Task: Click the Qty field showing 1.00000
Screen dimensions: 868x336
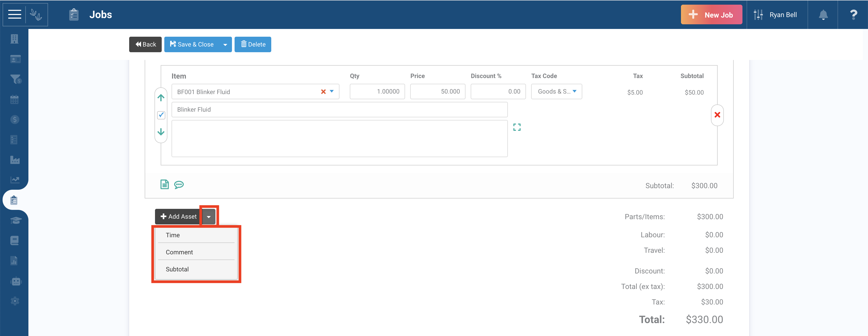Action: click(x=377, y=91)
